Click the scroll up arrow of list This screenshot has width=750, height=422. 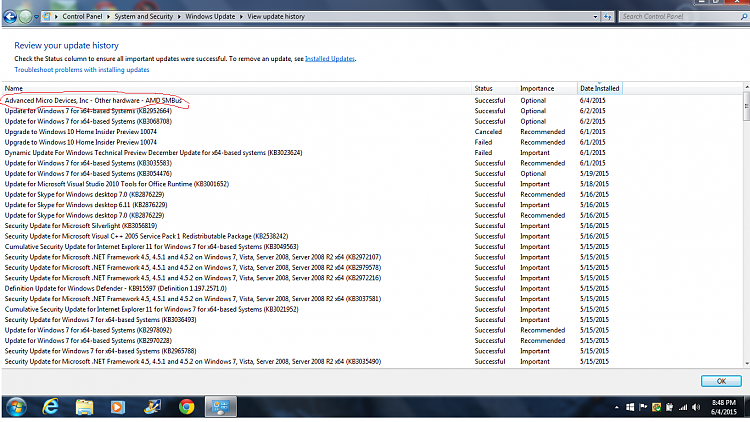(x=747, y=87)
